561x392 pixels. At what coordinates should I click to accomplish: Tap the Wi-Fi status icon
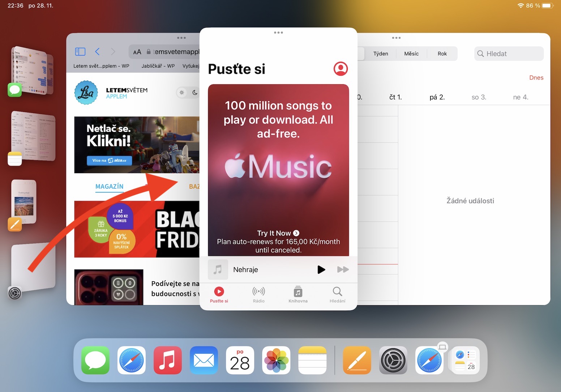(521, 5)
